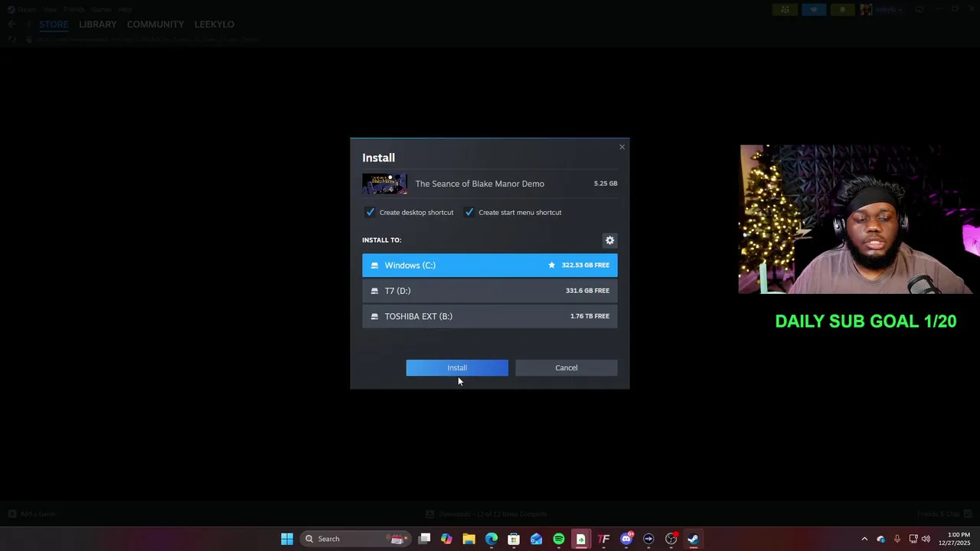Open the circled-arrow app in taskbar

tap(648, 539)
